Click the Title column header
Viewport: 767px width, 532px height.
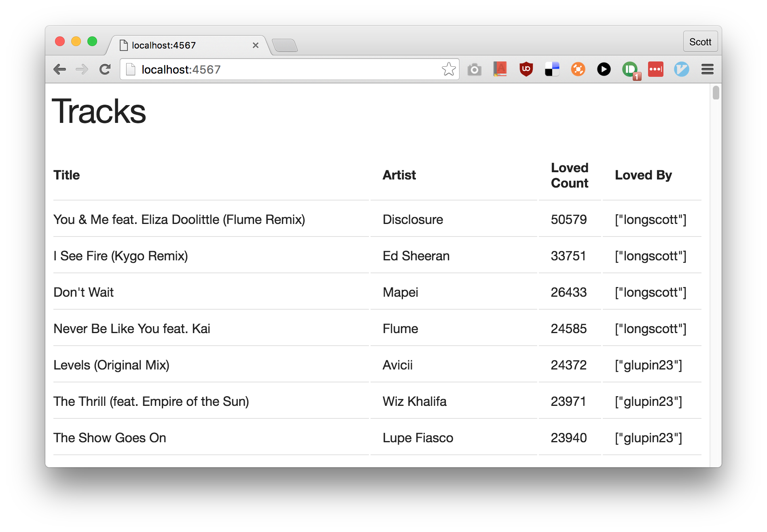(67, 175)
